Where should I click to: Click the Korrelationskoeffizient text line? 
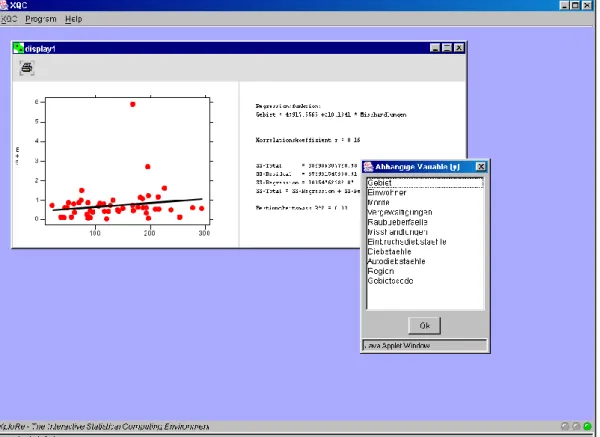tap(308, 140)
